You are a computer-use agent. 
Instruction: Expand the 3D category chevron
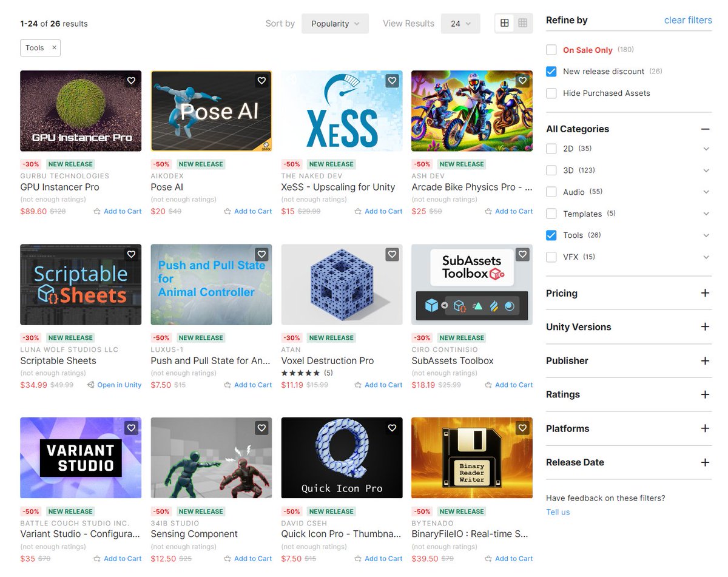(706, 170)
